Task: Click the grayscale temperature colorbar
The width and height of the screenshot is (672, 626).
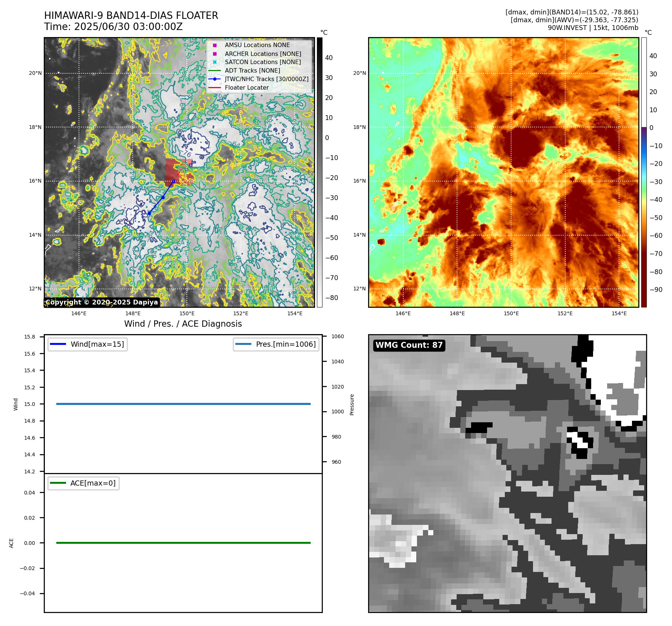Action: pyautogui.click(x=320, y=172)
